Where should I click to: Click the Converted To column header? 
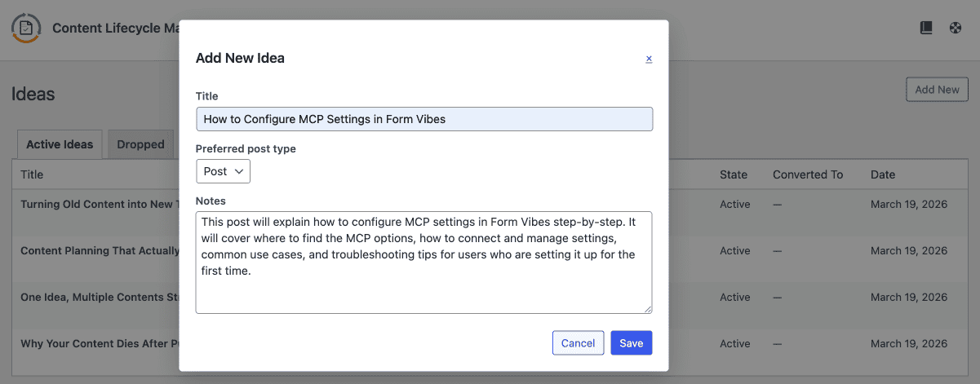[808, 174]
